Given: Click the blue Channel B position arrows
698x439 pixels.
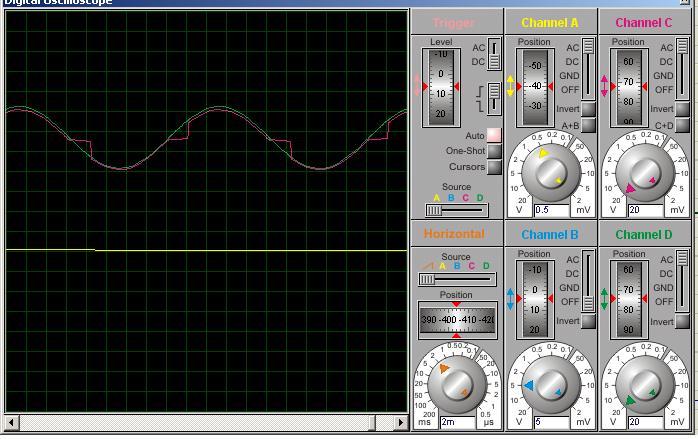Looking at the screenshot, I should point(511,299).
